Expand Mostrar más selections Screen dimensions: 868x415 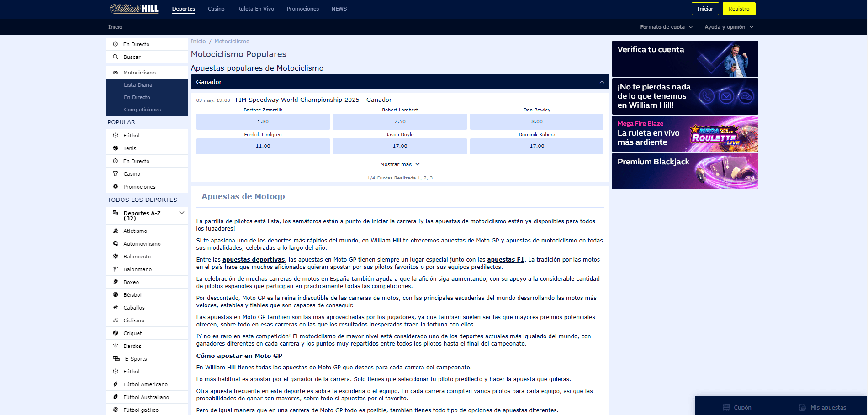point(400,164)
